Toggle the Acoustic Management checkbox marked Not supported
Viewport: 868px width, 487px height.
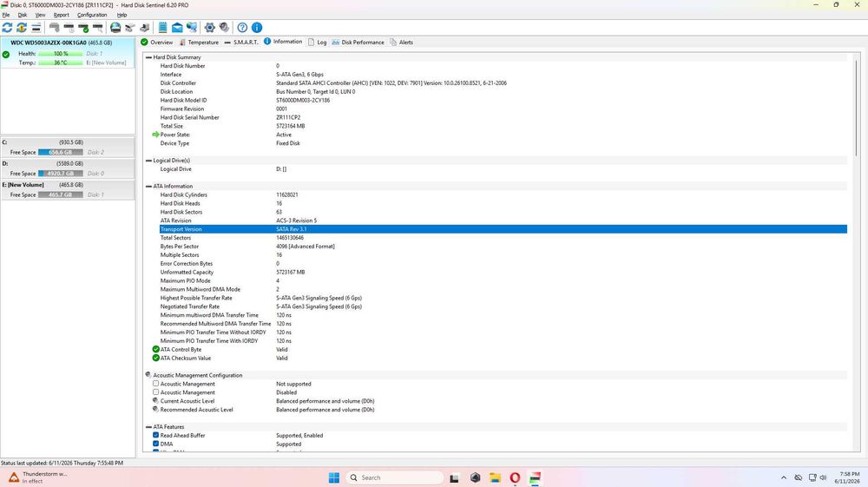pyautogui.click(x=155, y=384)
